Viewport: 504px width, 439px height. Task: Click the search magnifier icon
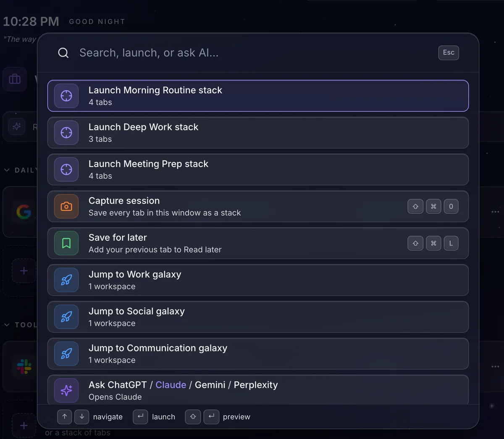pyautogui.click(x=63, y=53)
